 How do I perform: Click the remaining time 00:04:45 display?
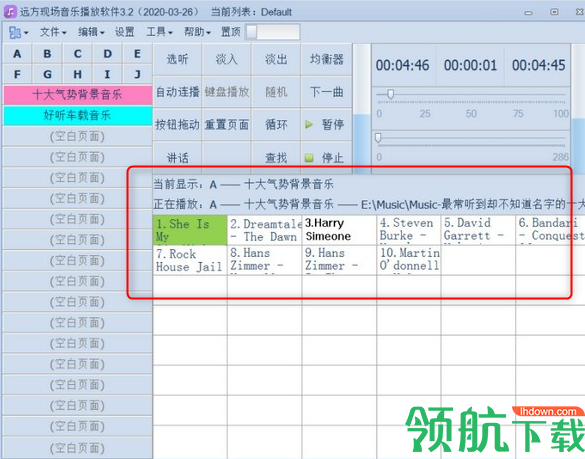539,65
